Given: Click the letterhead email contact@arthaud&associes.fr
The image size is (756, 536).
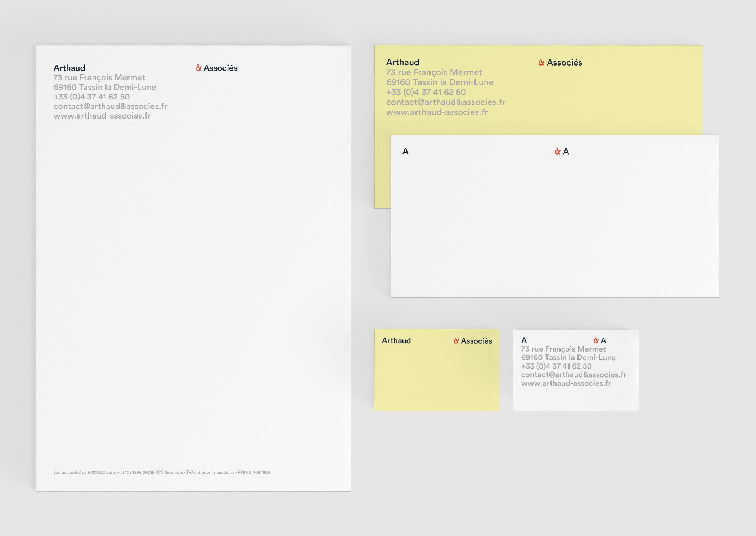Looking at the screenshot, I should pos(110,106).
